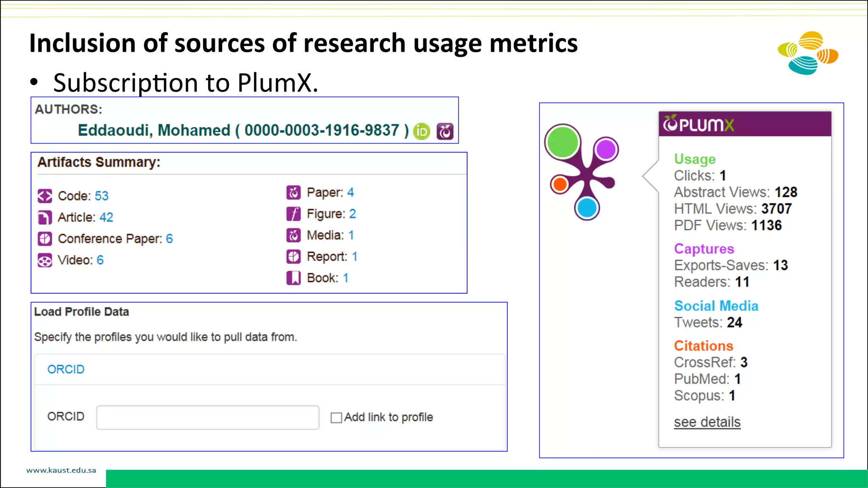Viewport: 868px width, 488px height.
Task: Click the Book artifact icon
Action: [293, 278]
